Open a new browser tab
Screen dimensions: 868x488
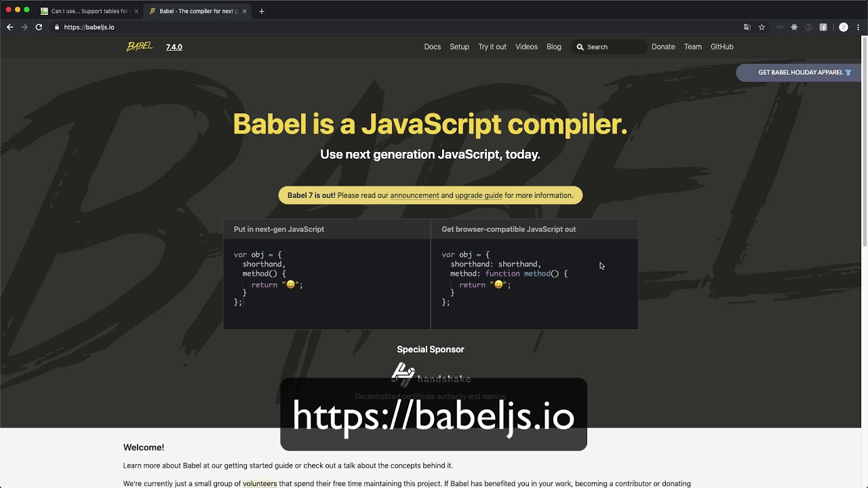click(x=262, y=11)
